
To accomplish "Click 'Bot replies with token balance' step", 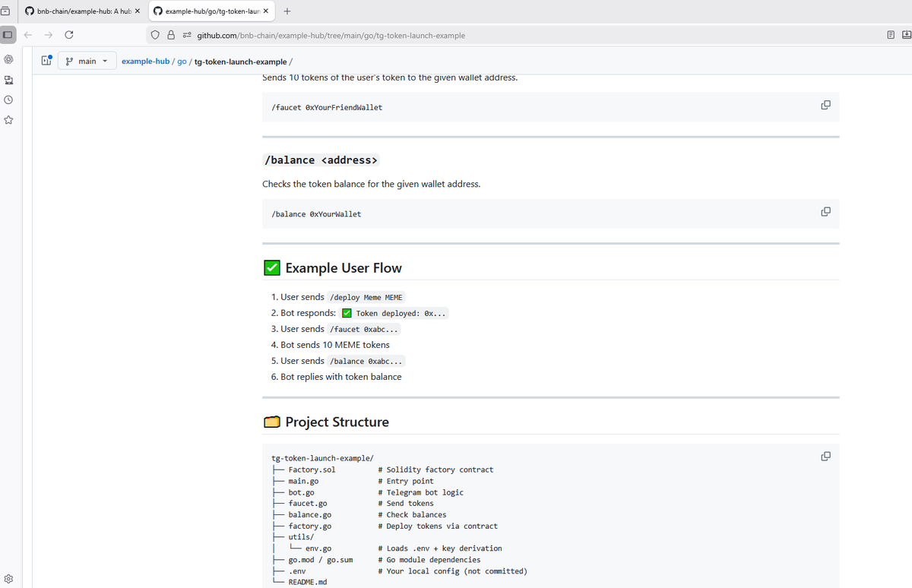I will [341, 377].
